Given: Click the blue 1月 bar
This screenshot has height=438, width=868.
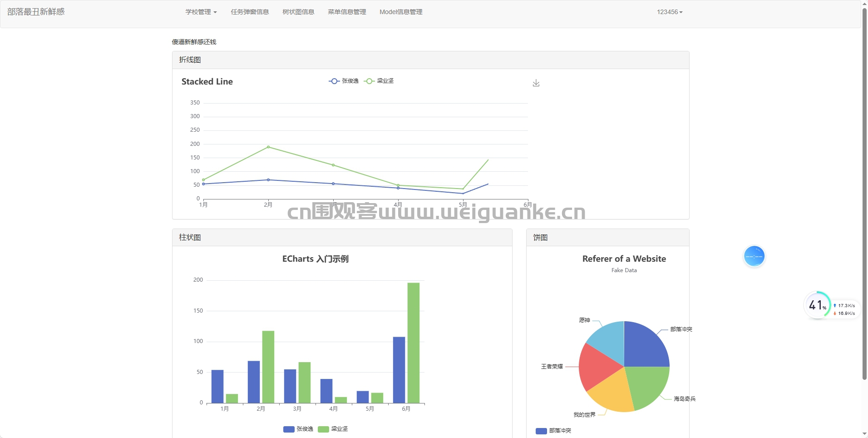Looking at the screenshot, I should pyautogui.click(x=217, y=387).
